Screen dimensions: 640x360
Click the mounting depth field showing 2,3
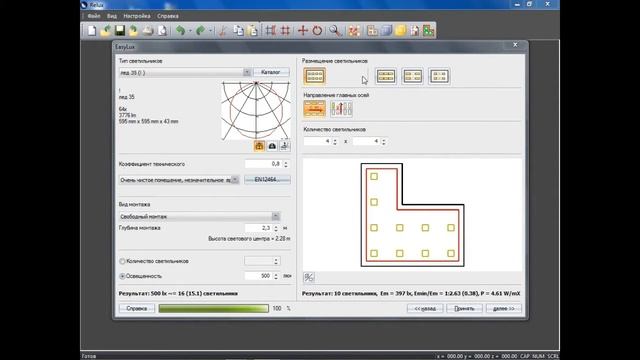click(x=258, y=228)
